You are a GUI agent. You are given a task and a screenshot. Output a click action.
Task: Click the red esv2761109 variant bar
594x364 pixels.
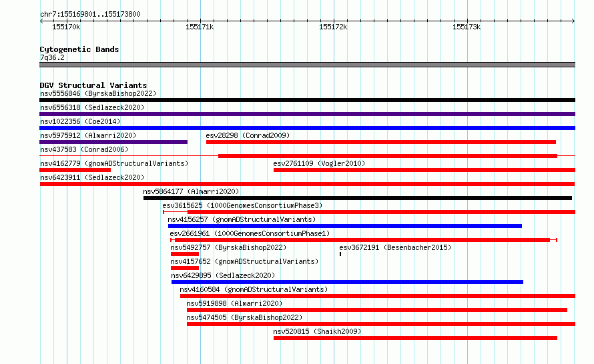click(x=424, y=170)
